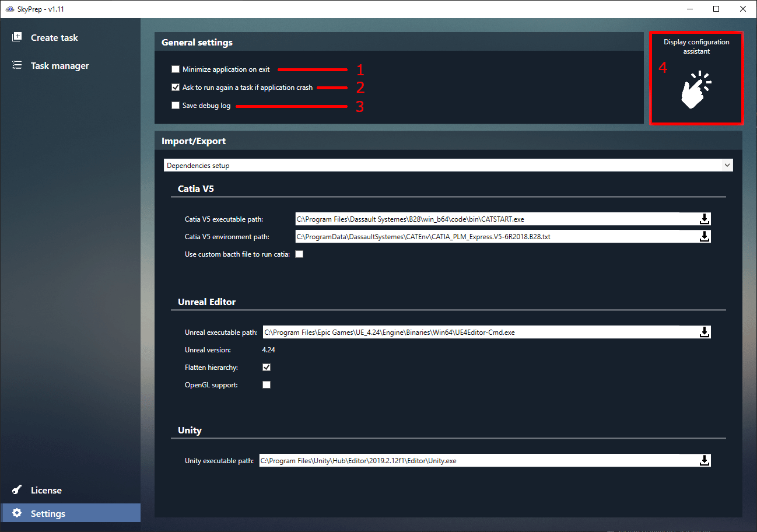Uncheck Ask to run again a task if application crash

coord(176,87)
